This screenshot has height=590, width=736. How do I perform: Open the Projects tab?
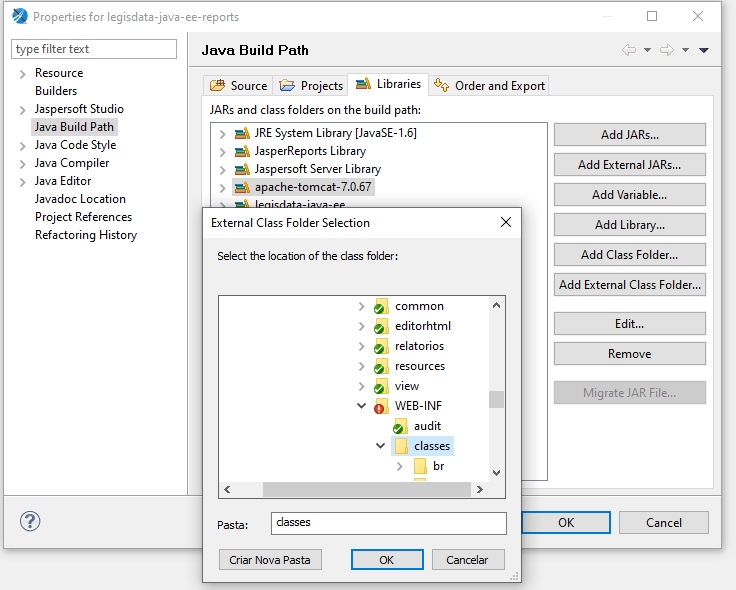[x=311, y=86]
